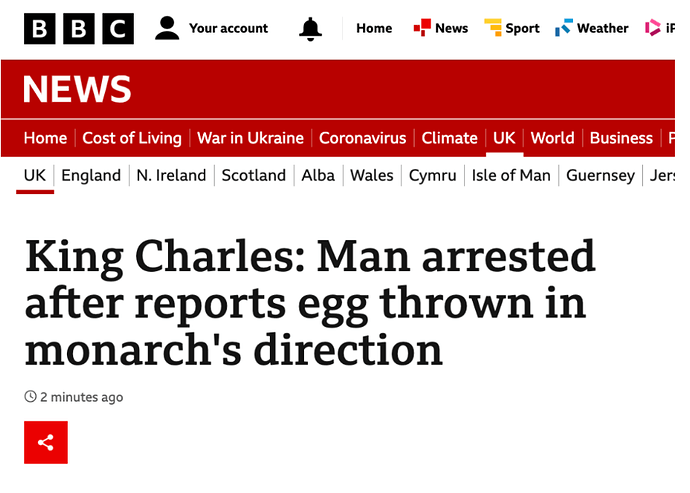This screenshot has width=690, height=493.
Task: Click the red News icon in the top bar
Action: click(x=422, y=27)
